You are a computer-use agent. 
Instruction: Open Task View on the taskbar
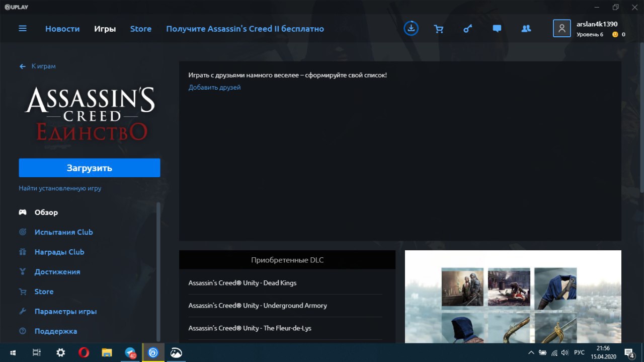36,352
